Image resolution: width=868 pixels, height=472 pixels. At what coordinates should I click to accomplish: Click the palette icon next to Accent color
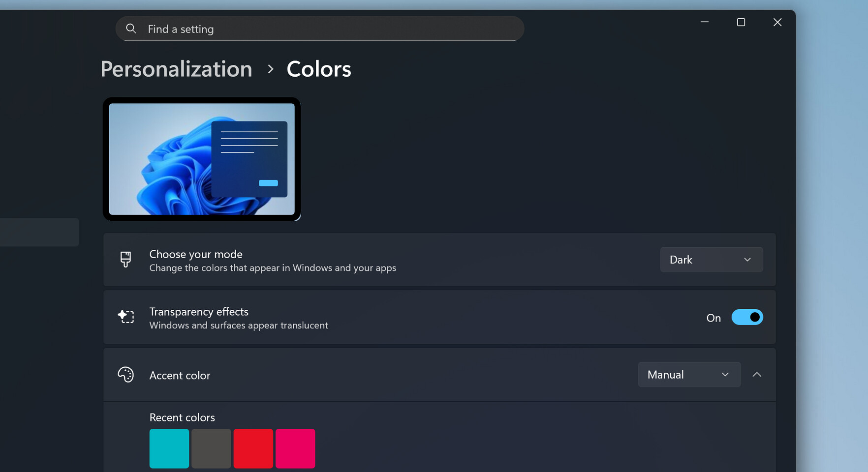[126, 375]
